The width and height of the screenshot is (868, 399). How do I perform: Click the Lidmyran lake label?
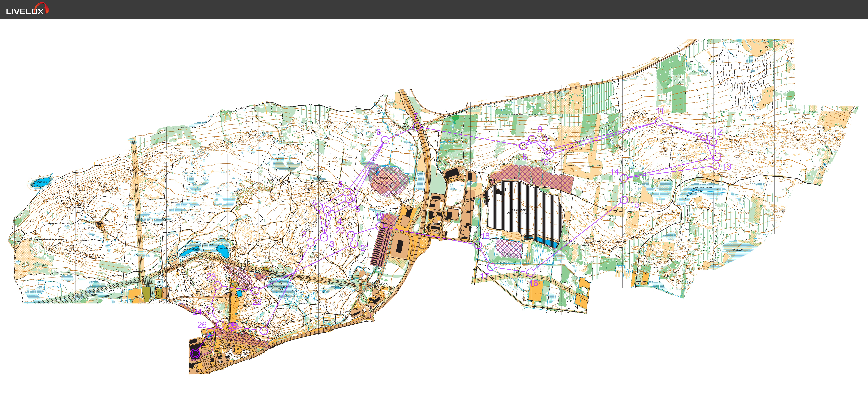pyautogui.click(x=738, y=250)
